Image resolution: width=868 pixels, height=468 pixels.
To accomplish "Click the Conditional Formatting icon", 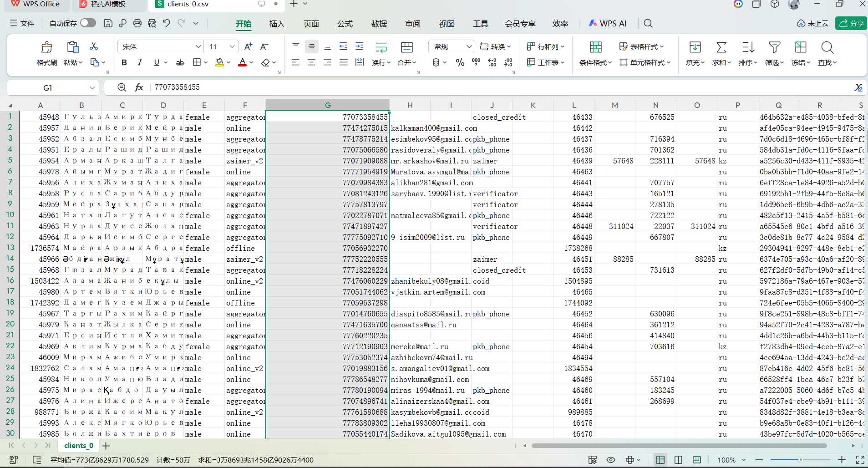I will (595, 47).
